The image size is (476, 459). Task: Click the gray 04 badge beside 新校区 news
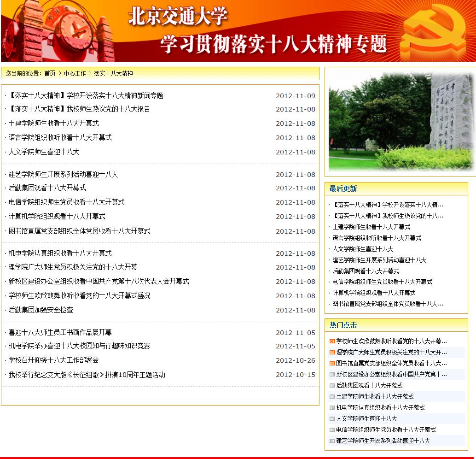[331, 374]
